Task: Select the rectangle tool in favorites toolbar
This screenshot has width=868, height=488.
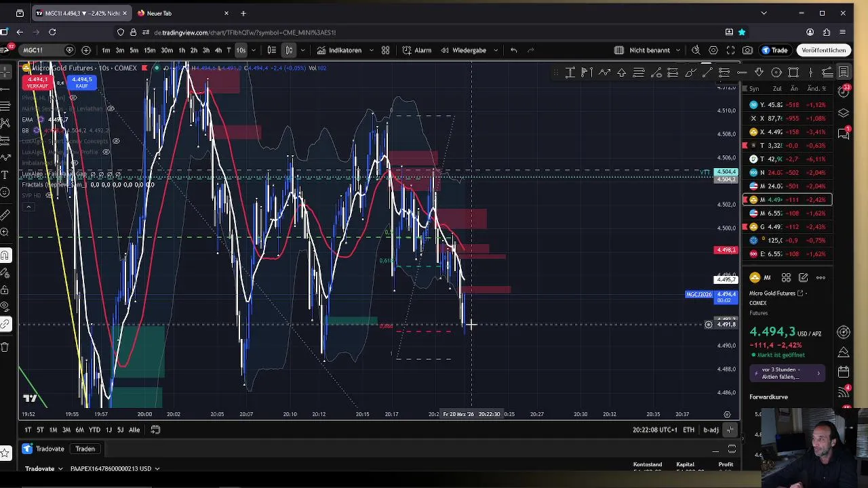Action: coord(793,73)
